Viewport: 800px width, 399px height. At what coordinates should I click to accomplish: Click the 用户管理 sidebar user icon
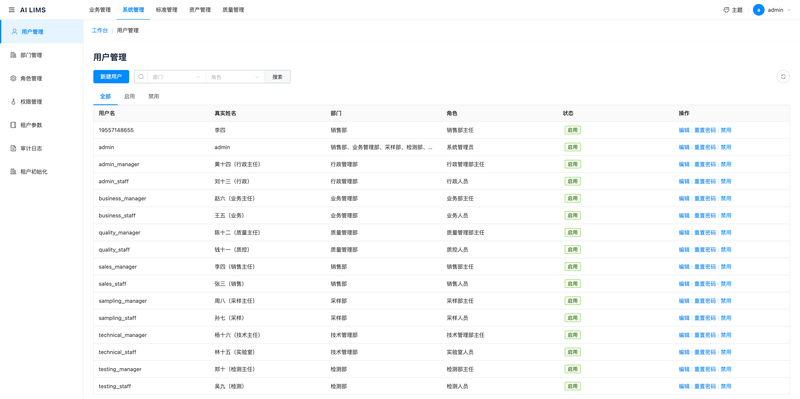14,32
